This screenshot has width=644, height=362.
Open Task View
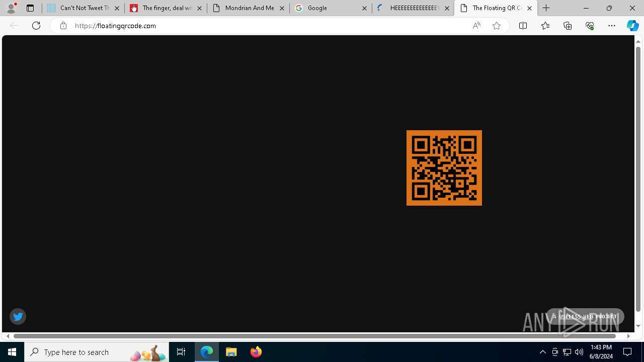point(181,352)
